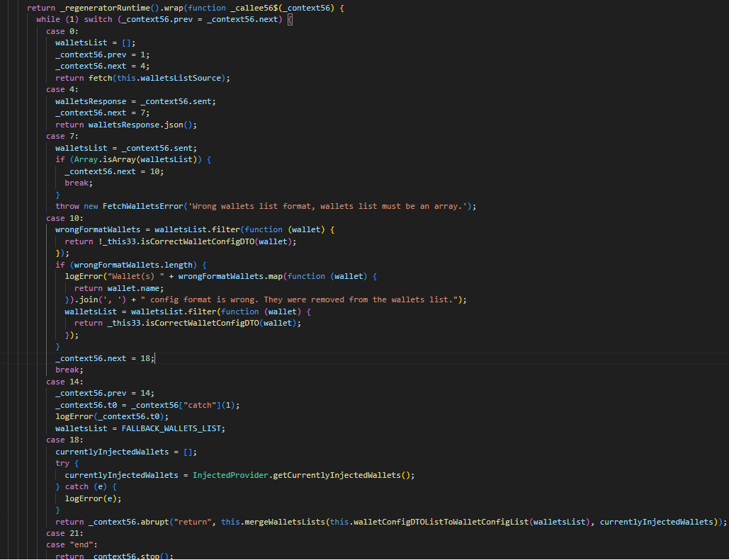
Task: Click the '} catch (e) {' line
Action: 86,486
